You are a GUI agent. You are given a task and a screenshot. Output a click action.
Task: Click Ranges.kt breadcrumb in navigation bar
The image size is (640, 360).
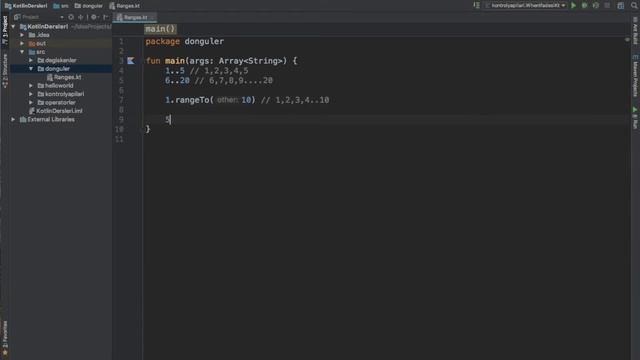[x=124, y=6]
